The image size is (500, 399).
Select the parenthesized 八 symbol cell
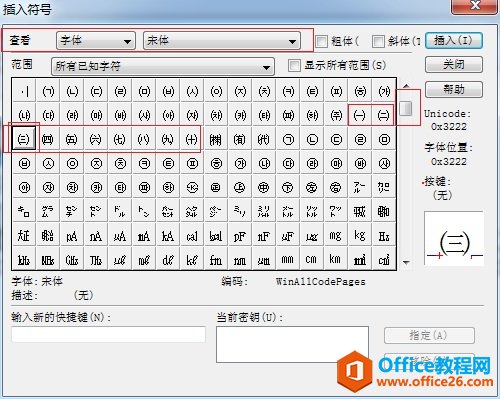click(x=144, y=139)
